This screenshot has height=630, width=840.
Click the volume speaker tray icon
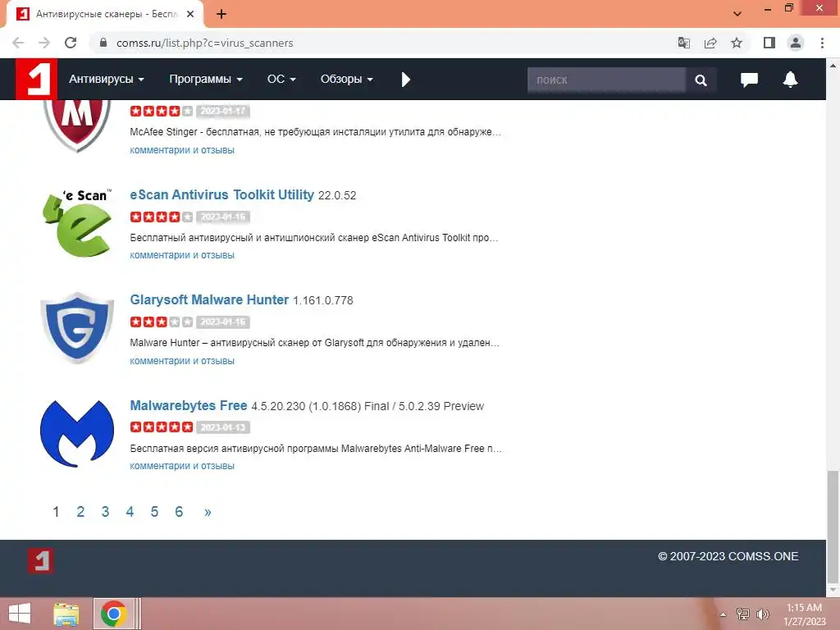(762, 614)
